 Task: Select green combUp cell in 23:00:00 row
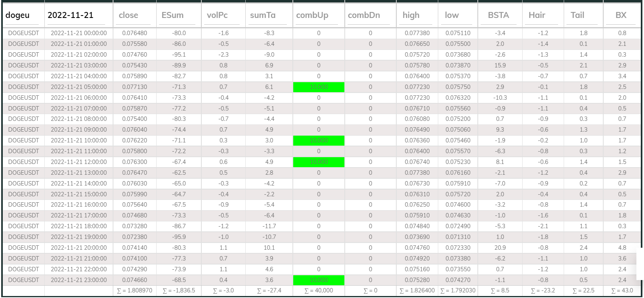tap(319, 280)
